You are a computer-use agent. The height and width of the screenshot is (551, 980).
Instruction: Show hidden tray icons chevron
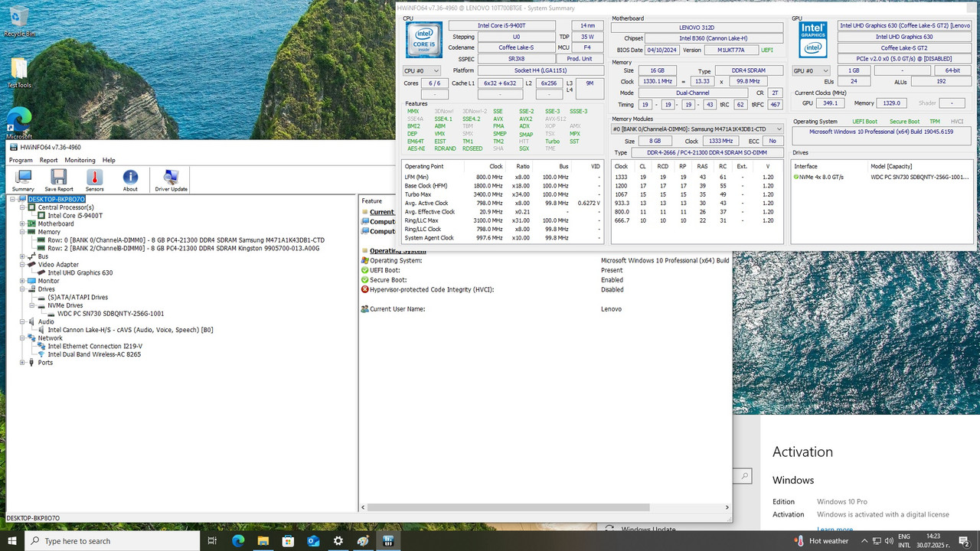865,540
